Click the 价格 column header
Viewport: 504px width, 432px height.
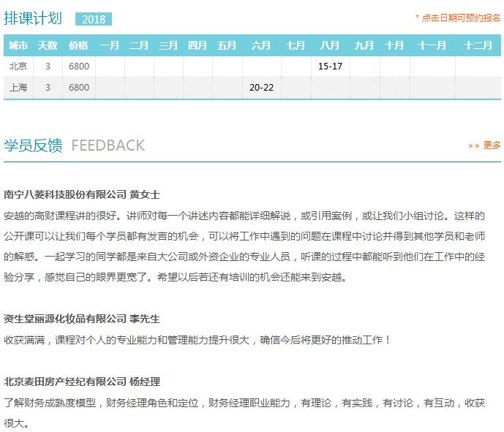pos(78,45)
